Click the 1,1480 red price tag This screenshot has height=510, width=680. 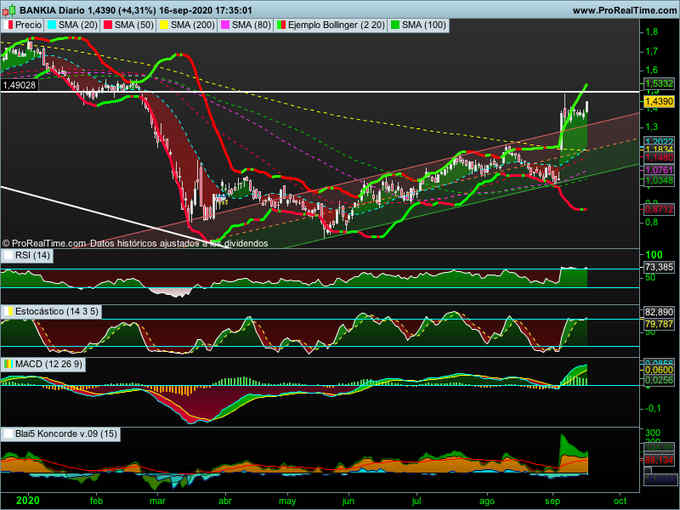click(x=659, y=157)
